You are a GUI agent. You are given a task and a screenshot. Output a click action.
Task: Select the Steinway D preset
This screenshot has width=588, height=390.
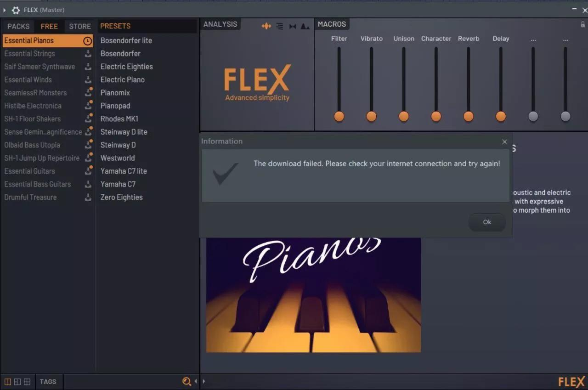point(118,145)
